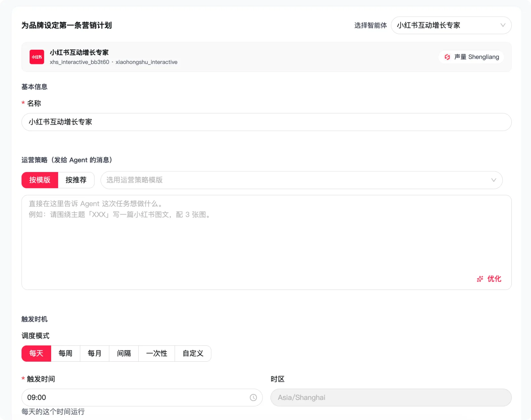Switch to the 按推荐 strategy mode
This screenshot has height=420, width=531.
[x=76, y=180]
